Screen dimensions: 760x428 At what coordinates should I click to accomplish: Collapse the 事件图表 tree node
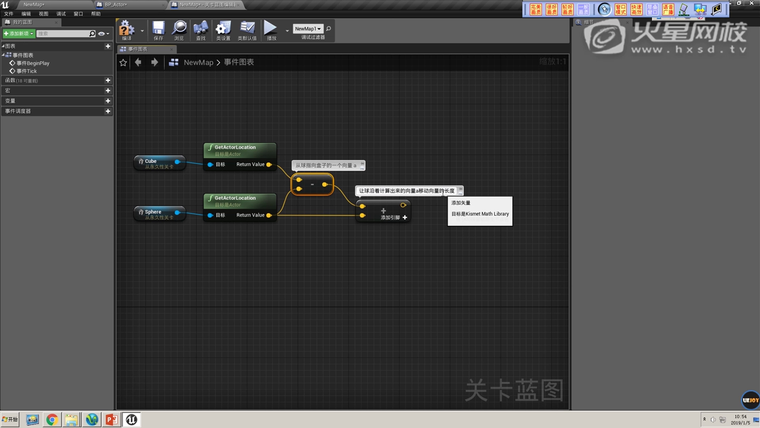3,54
